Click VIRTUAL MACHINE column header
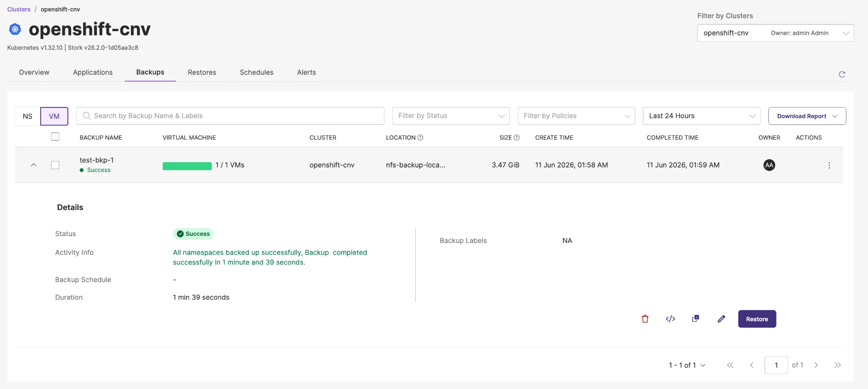Viewport: 868px width, 389px height. (189, 138)
